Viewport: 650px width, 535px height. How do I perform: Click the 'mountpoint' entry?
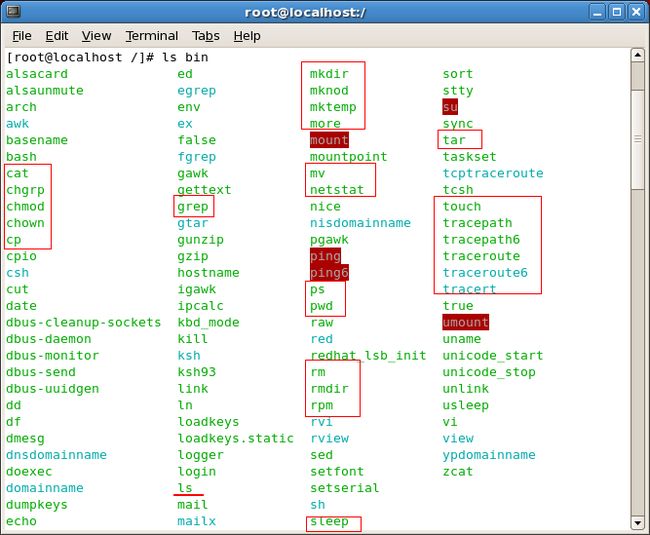coord(349,157)
